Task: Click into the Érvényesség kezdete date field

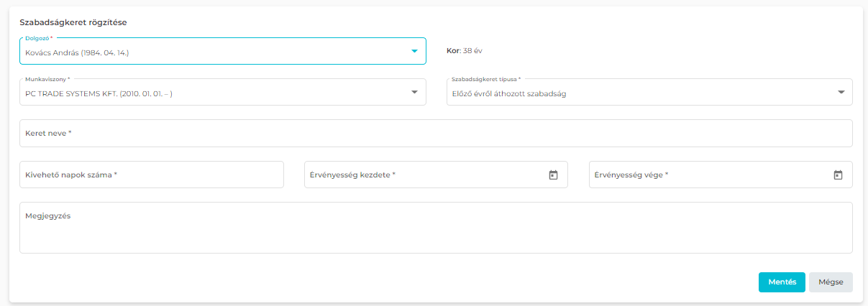Action: [424, 175]
